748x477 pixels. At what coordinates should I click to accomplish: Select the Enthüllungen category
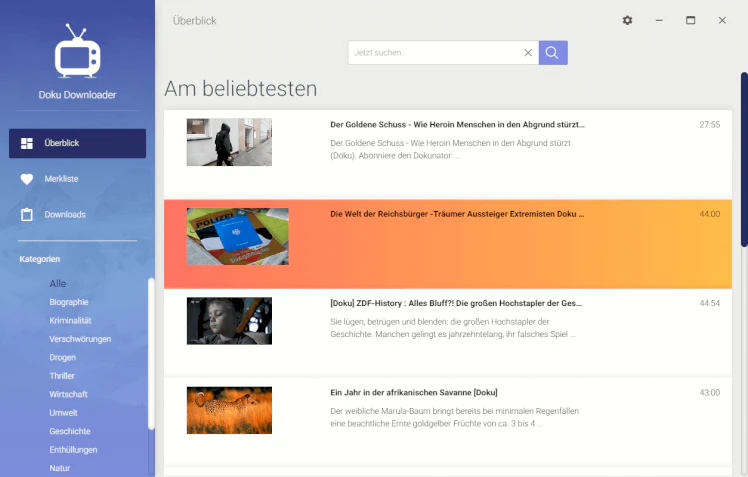(x=73, y=450)
